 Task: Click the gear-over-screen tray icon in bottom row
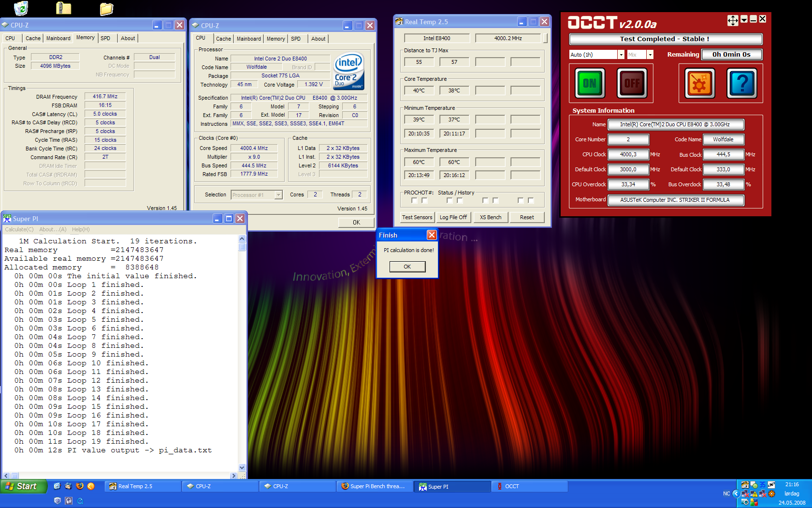click(x=745, y=503)
